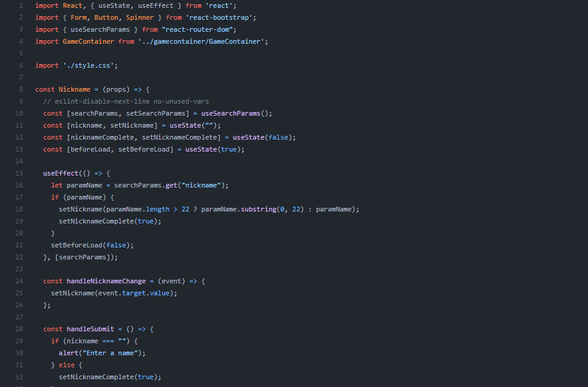Click the './style.css' string on line 6
This screenshot has width=588, height=387.
[x=89, y=65]
